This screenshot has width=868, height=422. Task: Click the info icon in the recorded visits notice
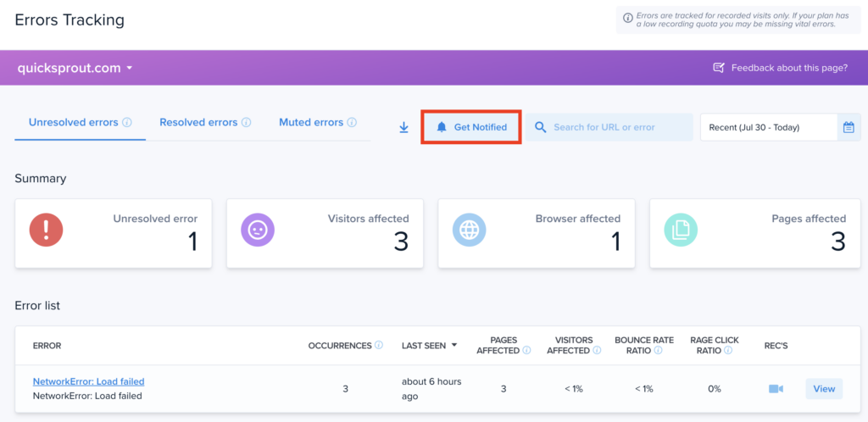[x=628, y=18]
